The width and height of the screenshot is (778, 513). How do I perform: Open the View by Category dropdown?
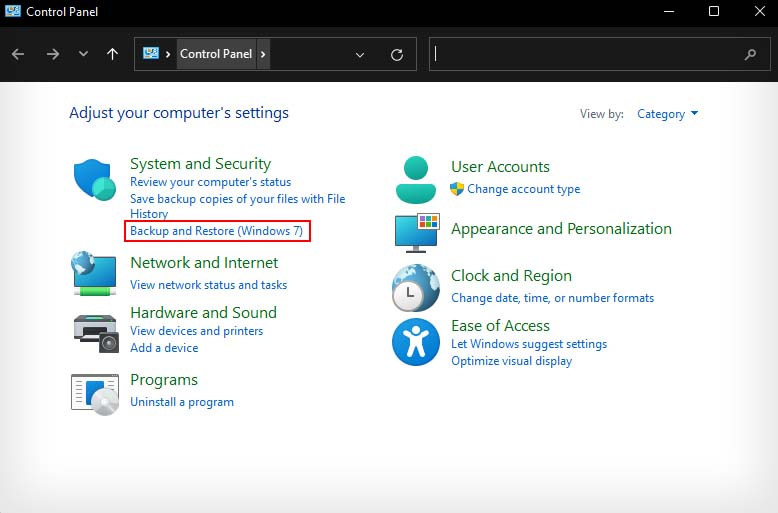tap(667, 114)
